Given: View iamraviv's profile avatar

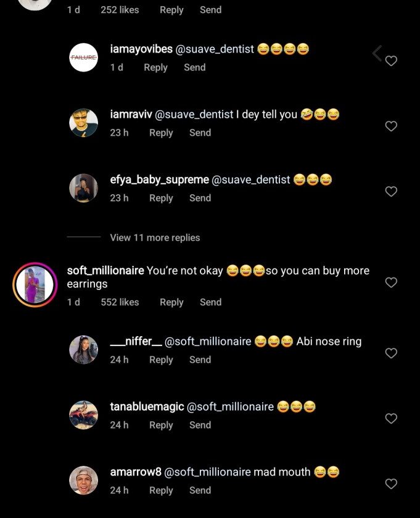Looking at the screenshot, I should (x=84, y=123).
